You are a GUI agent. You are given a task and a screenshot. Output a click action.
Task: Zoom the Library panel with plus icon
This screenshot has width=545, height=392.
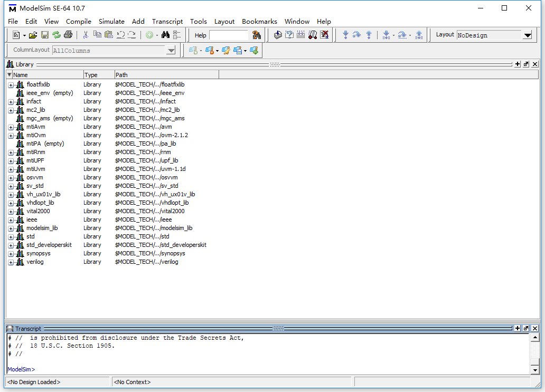point(518,64)
